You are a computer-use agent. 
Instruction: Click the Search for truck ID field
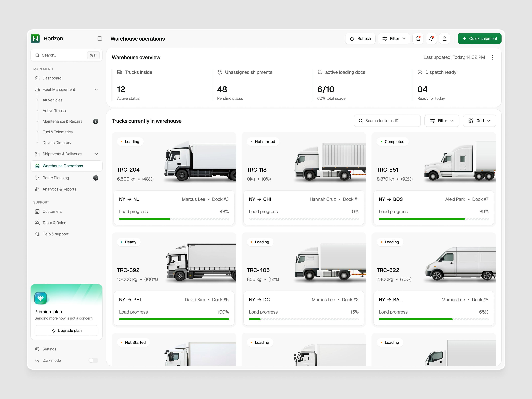[387, 121]
